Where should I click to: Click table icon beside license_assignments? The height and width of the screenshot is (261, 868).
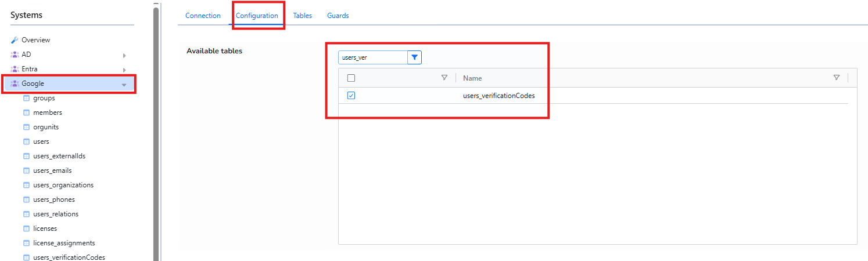tap(27, 243)
